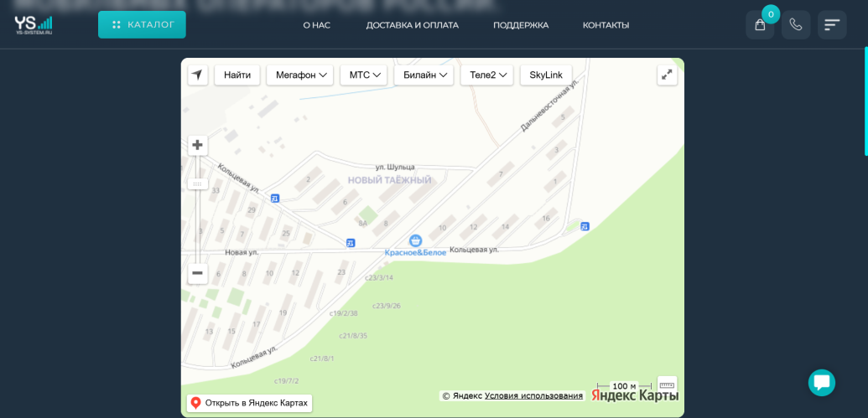This screenshot has height=418, width=868.
Task: Click bus stop icon on Кольцевая ул. near 33
Action: pos(275,198)
